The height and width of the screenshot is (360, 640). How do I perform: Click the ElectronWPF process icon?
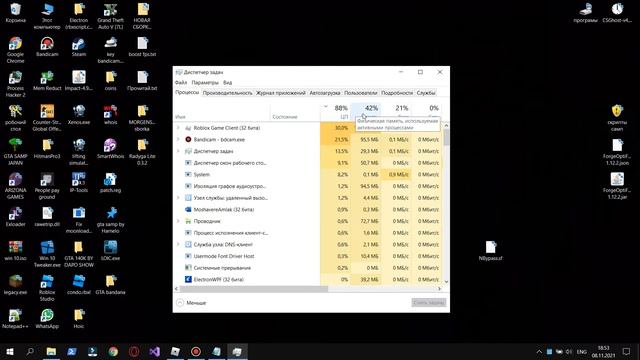[x=188, y=280]
